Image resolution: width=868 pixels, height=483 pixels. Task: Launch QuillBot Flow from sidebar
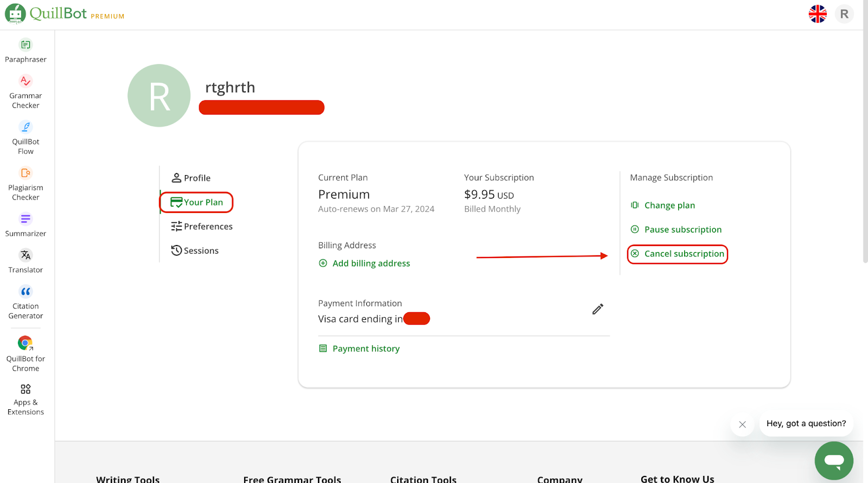click(25, 138)
